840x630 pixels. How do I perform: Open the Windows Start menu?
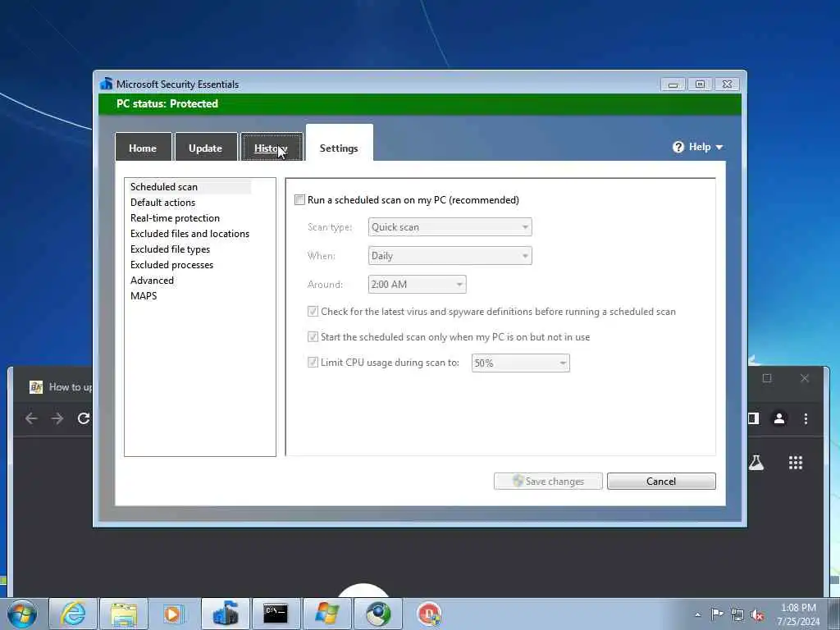coord(22,614)
